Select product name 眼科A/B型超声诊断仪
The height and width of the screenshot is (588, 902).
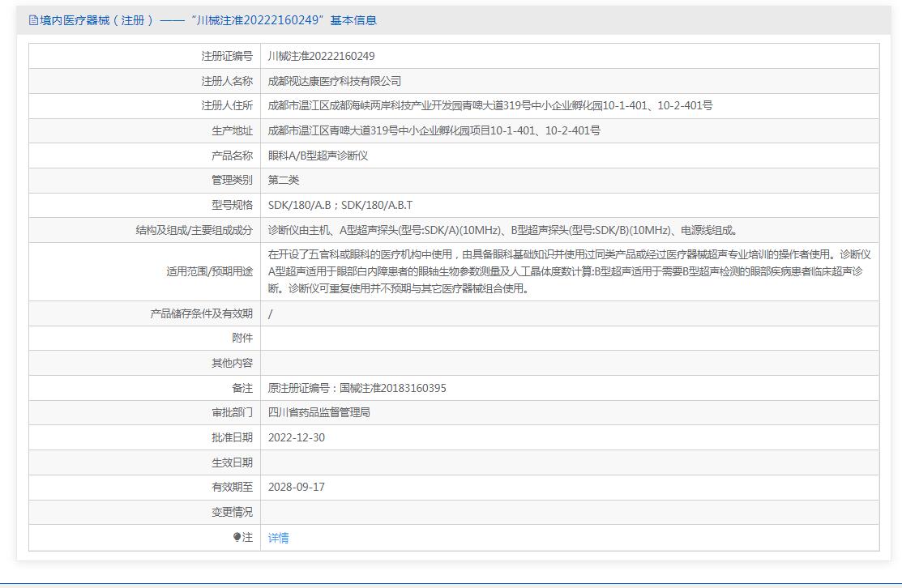point(318,156)
